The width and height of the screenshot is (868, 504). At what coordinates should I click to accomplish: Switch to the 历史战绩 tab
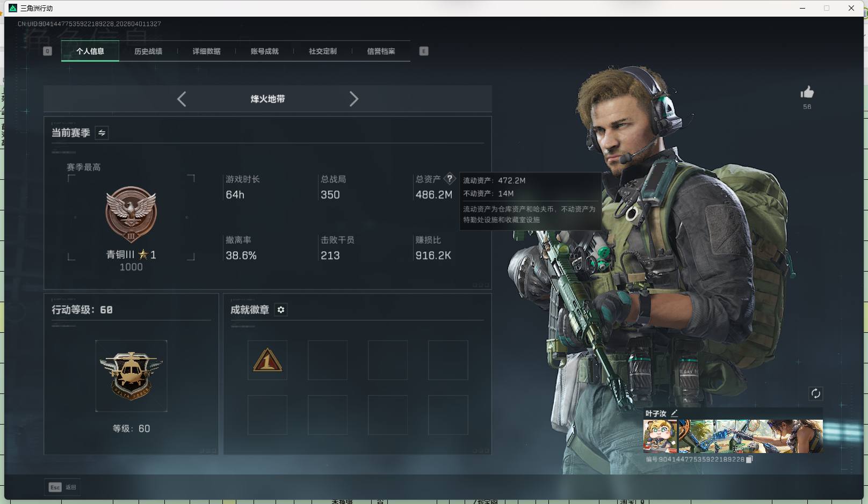148,52
